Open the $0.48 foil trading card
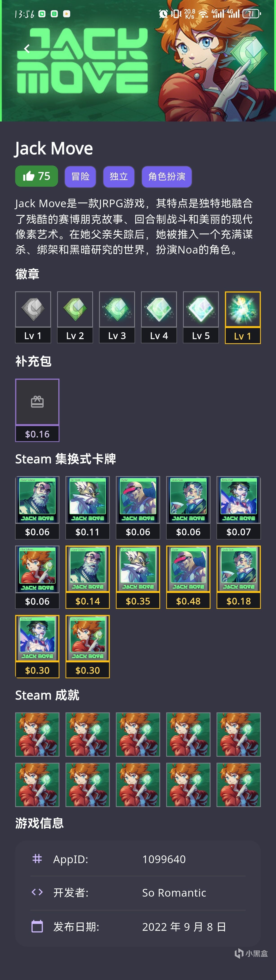This screenshot has height=980, width=276. coord(188,577)
